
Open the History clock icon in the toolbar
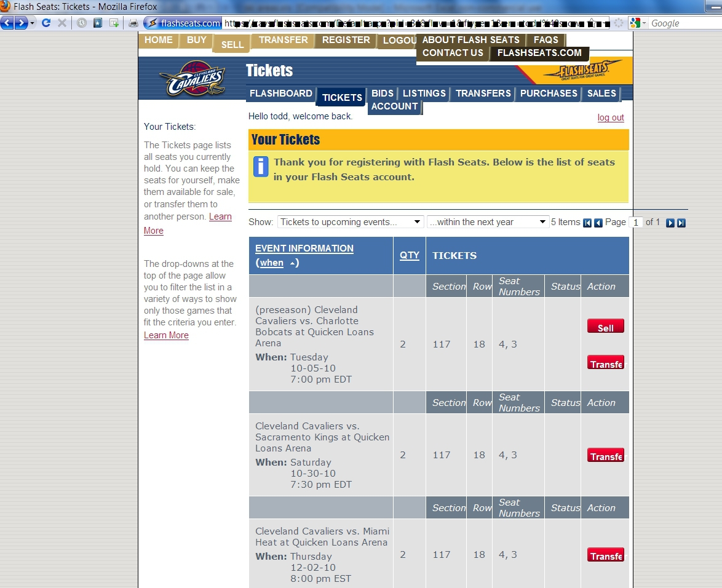click(x=82, y=23)
